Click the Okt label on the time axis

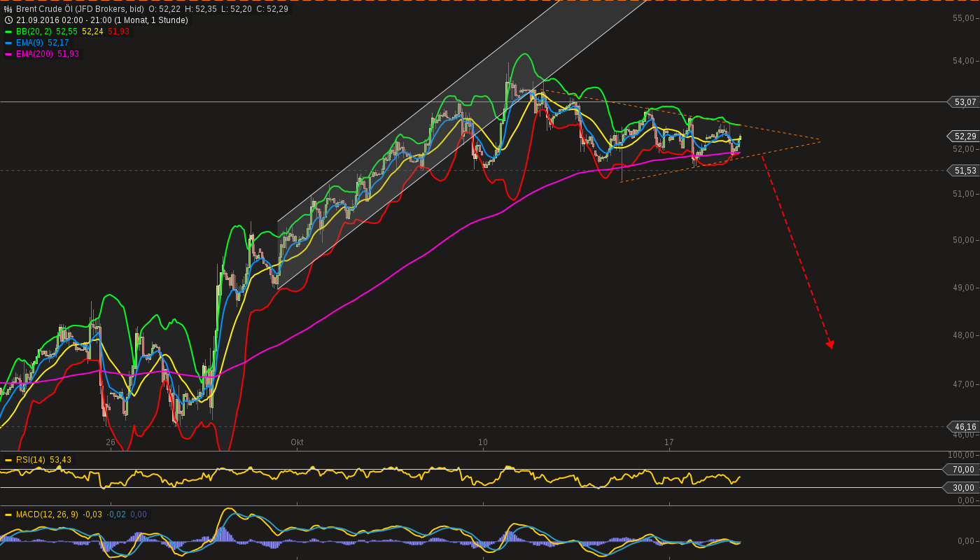[297, 442]
